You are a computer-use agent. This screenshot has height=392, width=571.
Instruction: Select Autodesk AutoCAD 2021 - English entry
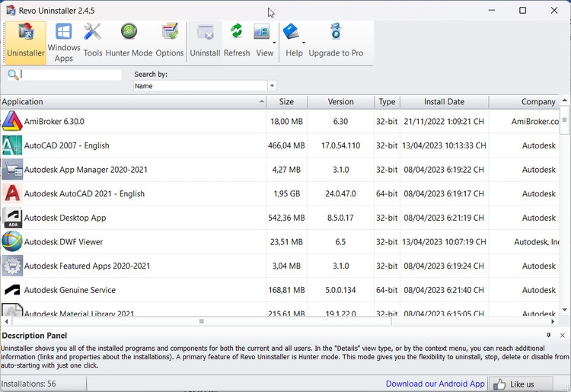pos(84,193)
